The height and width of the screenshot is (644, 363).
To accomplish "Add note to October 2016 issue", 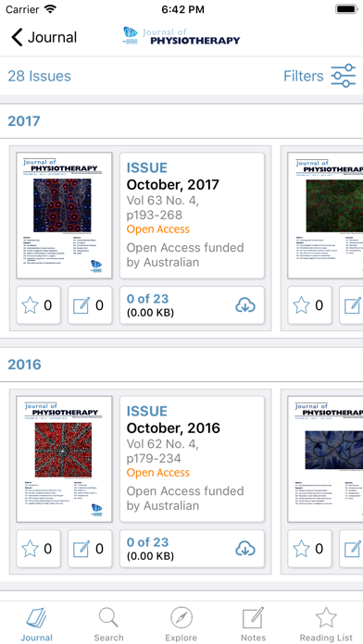I will [x=90, y=549].
